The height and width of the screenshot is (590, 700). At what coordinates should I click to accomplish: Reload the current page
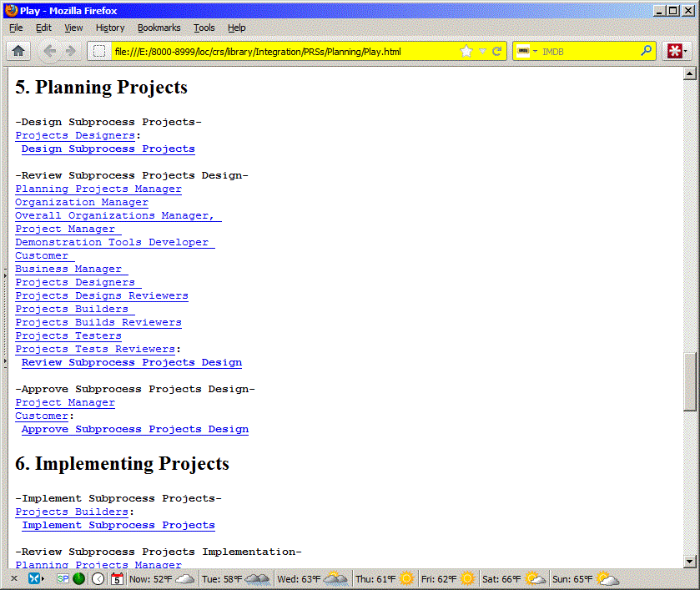(497, 52)
